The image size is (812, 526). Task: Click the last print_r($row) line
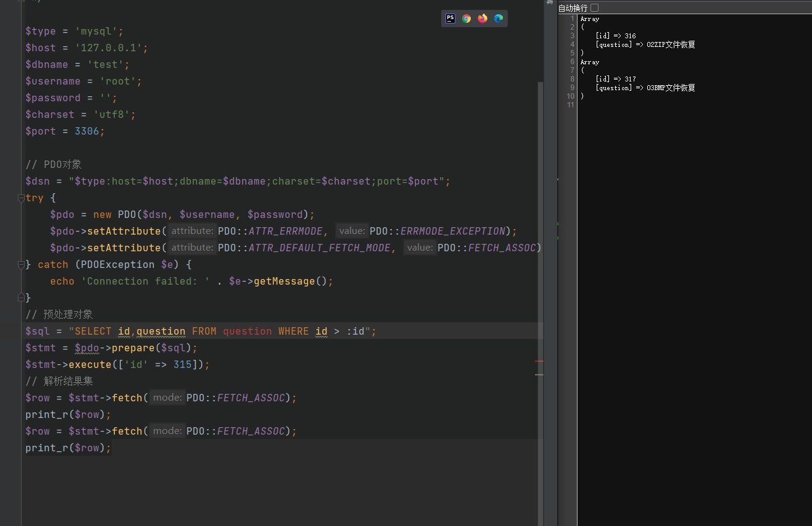(68, 448)
